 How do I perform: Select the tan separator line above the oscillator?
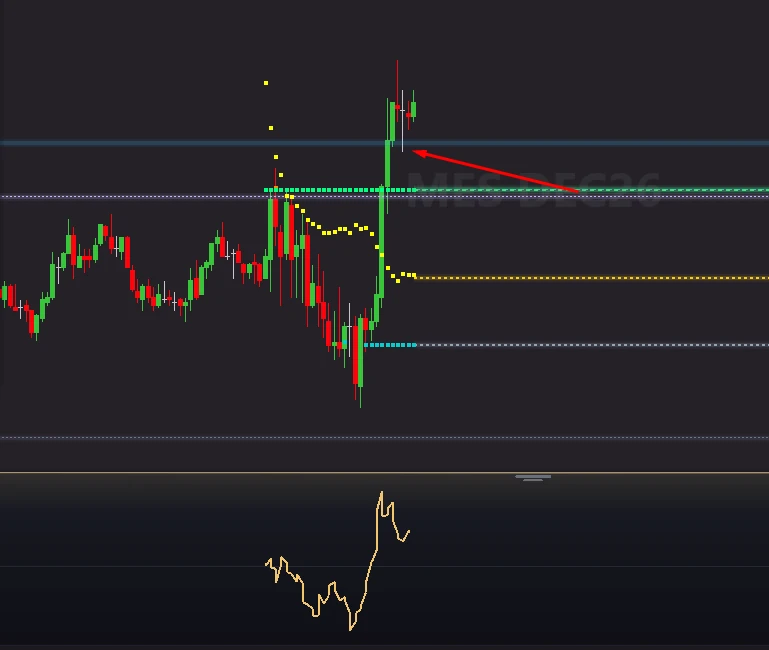pos(384,473)
